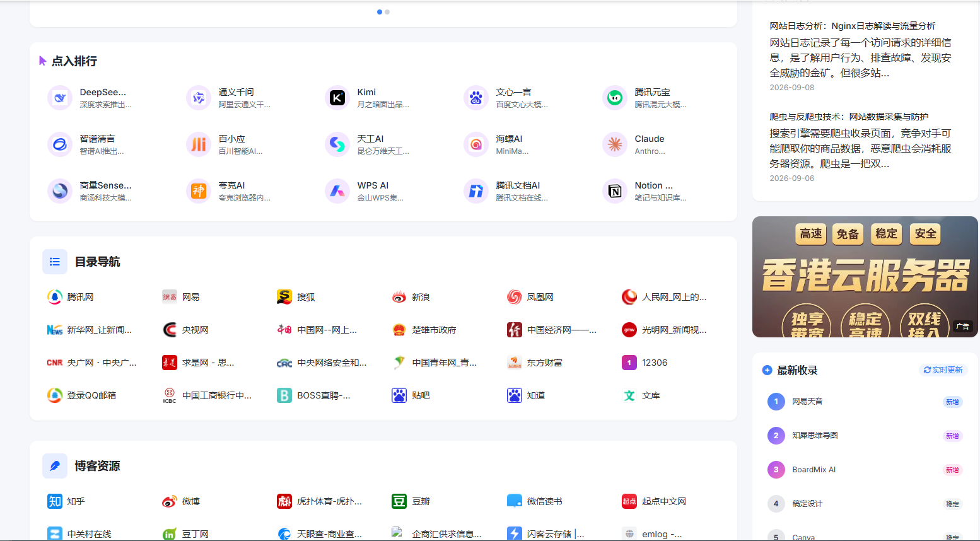Click the 百小应 icon

[x=199, y=144]
